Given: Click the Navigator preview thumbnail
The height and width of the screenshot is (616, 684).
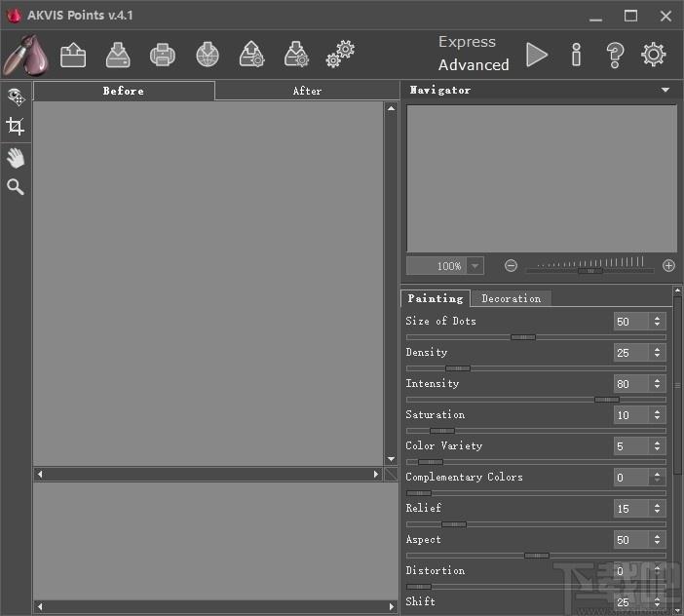Looking at the screenshot, I should [x=542, y=178].
